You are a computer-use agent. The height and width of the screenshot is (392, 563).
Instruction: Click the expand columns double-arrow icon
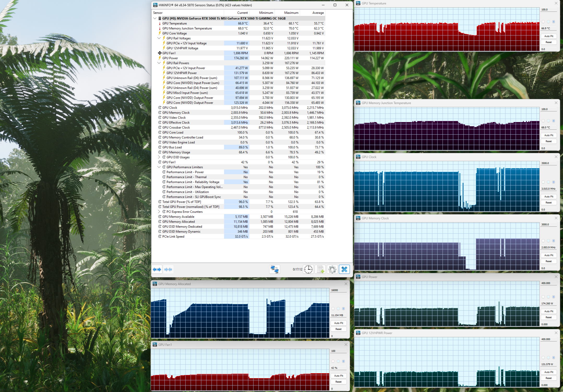157,269
